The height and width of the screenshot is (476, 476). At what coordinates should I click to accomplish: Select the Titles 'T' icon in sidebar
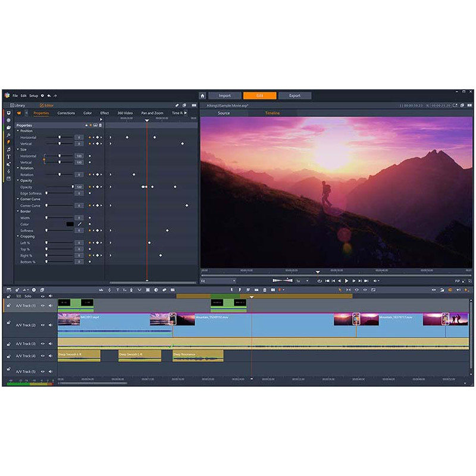(x=8, y=156)
